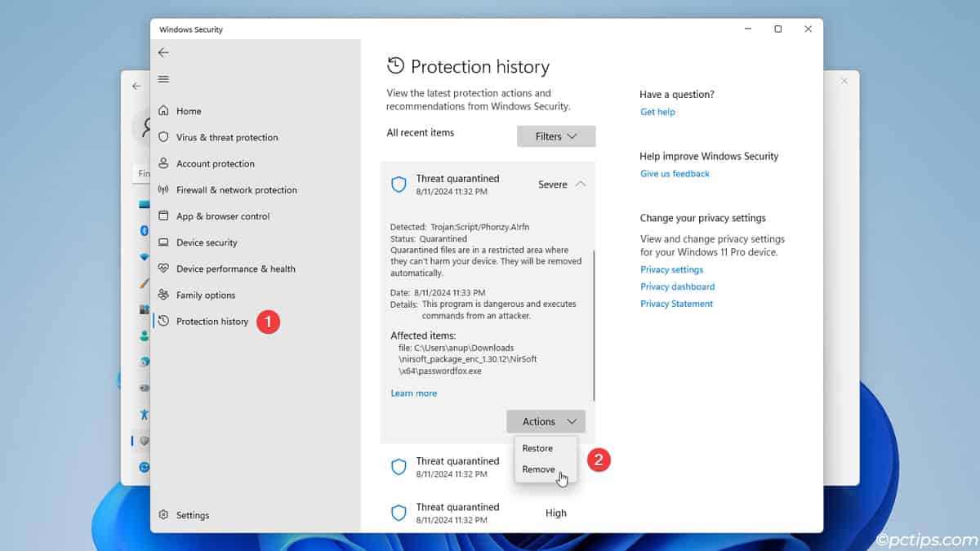Select Remove from the Actions menu
Image resolution: width=980 pixels, height=551 pixels.
click(537, 469)
